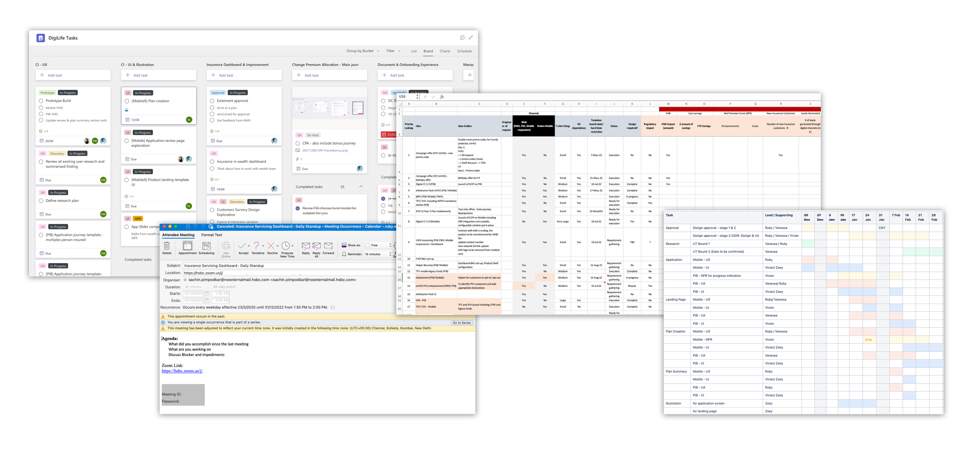
Task: Switch to the Charts view tab
Action: (445, 51)
